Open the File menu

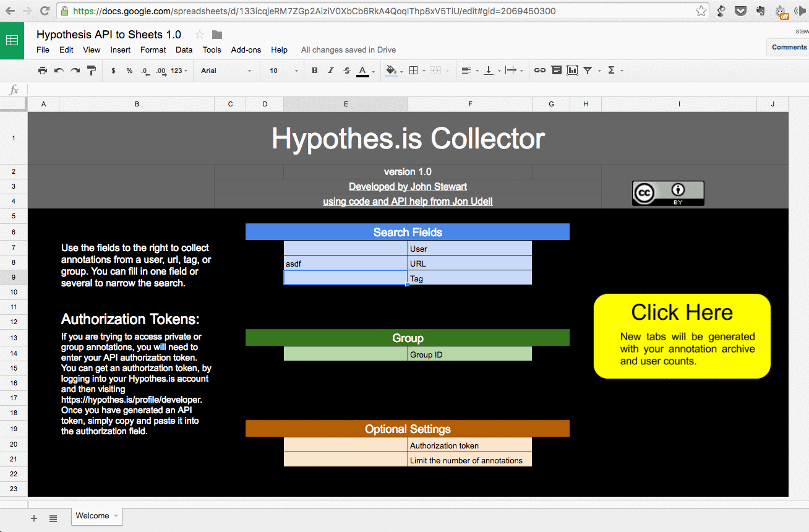pos(43,49)
